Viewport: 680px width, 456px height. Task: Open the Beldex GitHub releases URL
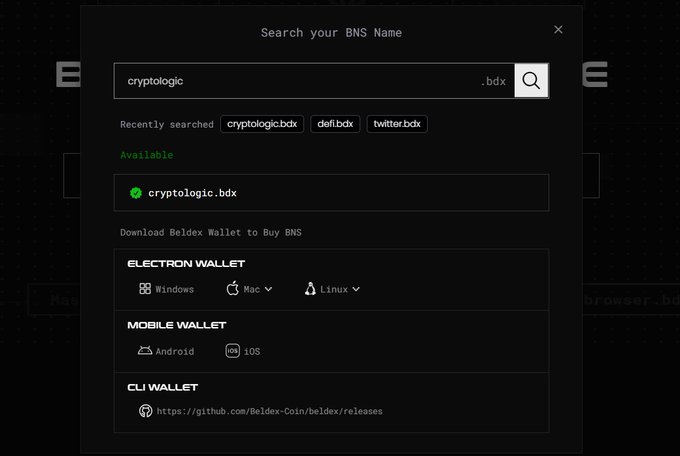pyautogui.click(x=269, y=411)
